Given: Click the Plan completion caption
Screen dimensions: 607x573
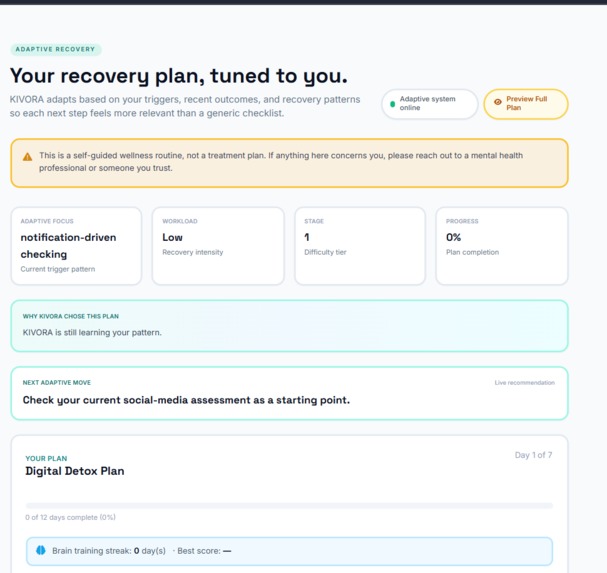Looking at the screenshot, I should click(x=472, y=252).
